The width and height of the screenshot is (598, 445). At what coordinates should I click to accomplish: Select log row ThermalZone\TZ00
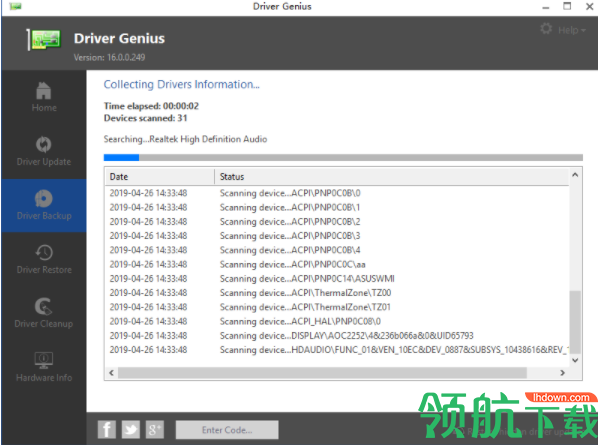(337, 293)
